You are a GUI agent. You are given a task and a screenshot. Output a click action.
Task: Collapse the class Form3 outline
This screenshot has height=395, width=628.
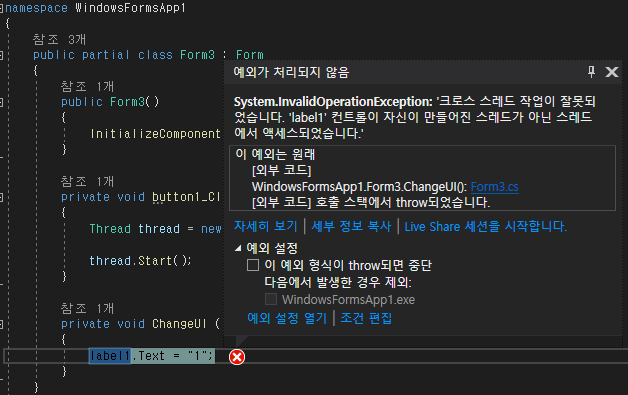[2, 55]
